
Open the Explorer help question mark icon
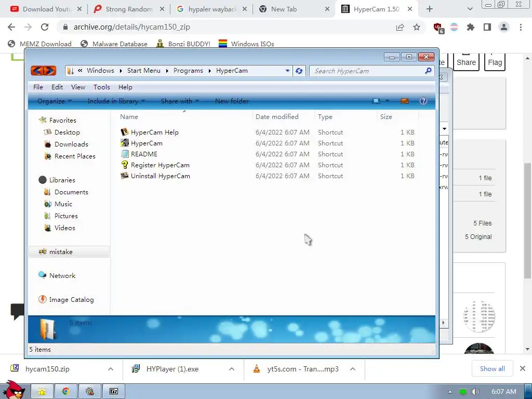423,101
